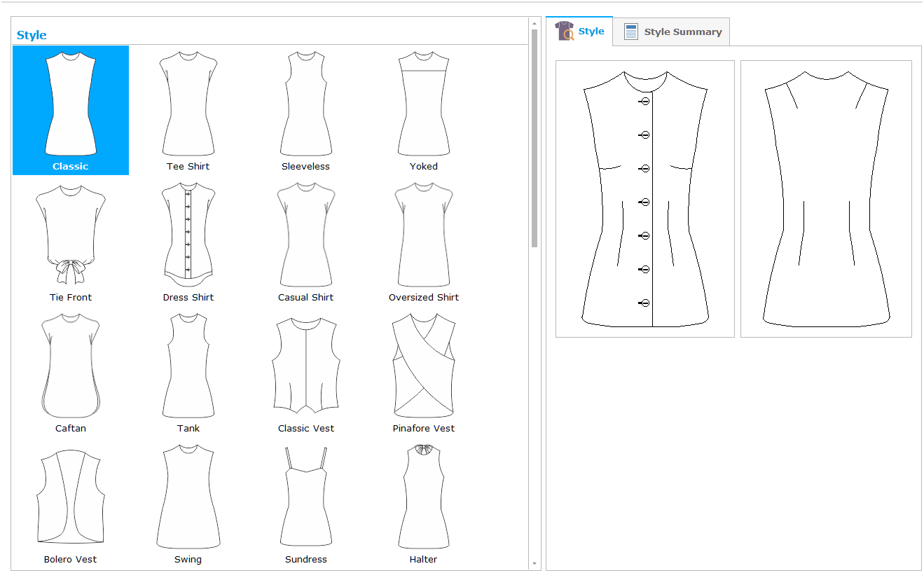Click the Dress Shirt label text
Image resolution: width=924 pixels, height=573 pixels.
(x=188, y=298)
